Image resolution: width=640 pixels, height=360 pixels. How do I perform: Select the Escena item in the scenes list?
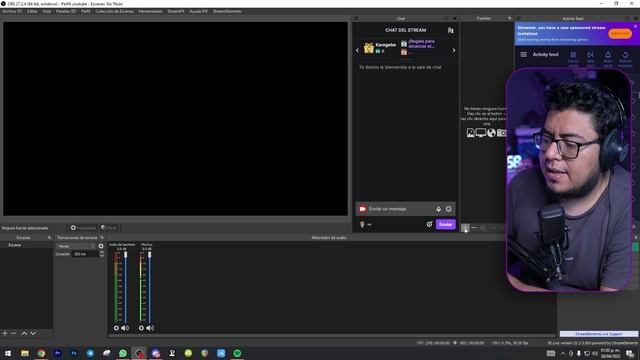point(27,245)
